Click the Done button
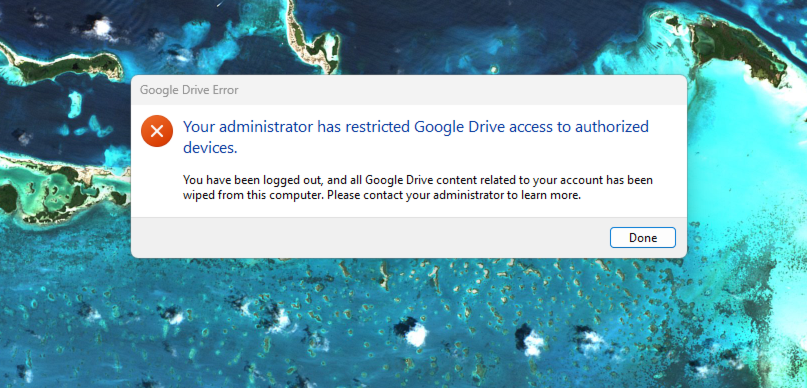Viewport: 807px width, 388px height. pos(642,238)
